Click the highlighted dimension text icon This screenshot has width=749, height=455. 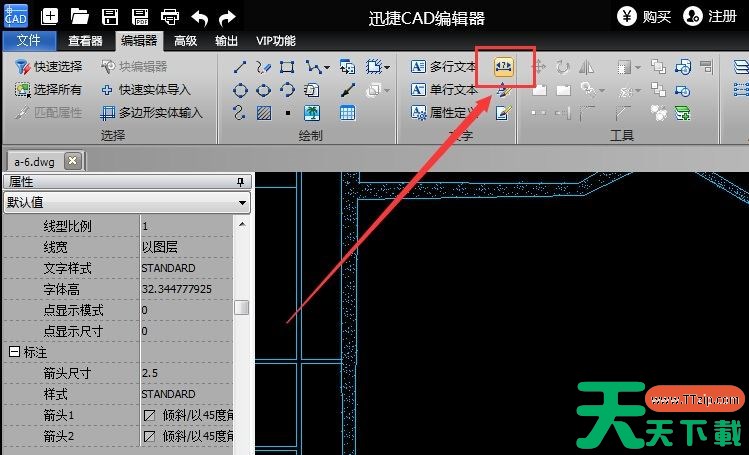click(x=503, y=67)
